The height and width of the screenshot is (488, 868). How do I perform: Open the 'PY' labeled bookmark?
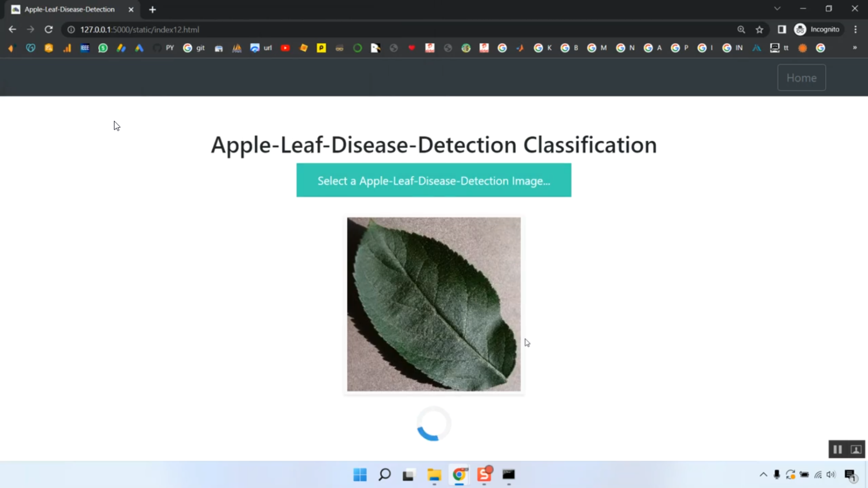point(169,48)
